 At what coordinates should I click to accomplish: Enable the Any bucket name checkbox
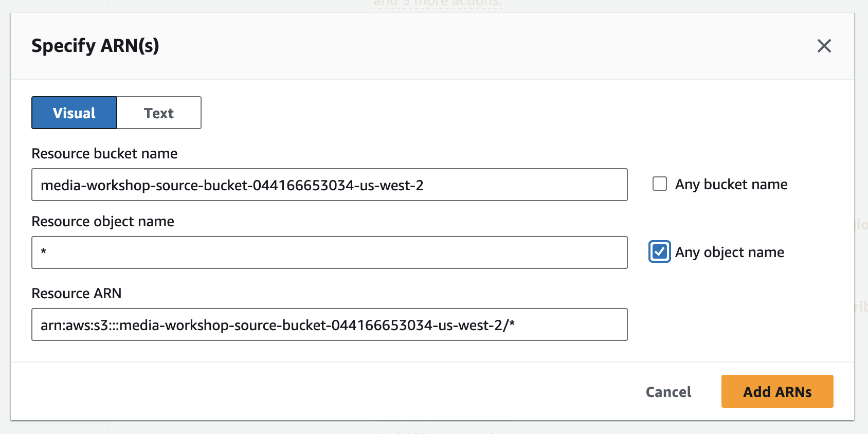click(660, 184)
